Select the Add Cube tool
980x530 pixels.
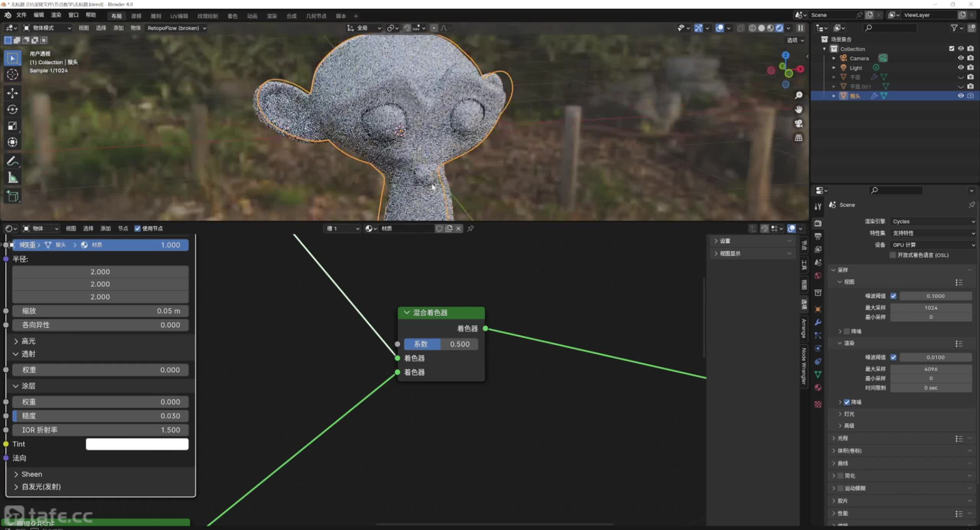coord(12,196)
